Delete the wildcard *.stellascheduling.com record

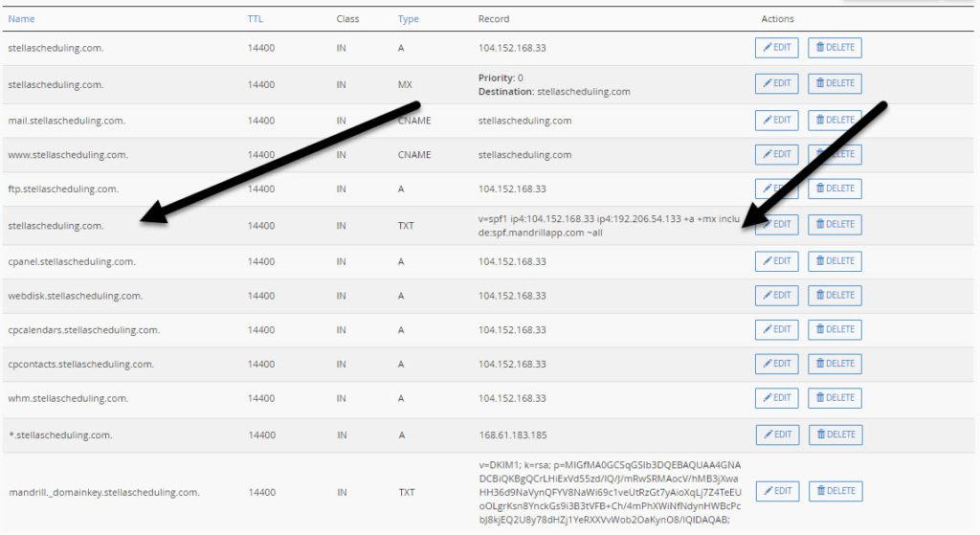pos(835,435)
